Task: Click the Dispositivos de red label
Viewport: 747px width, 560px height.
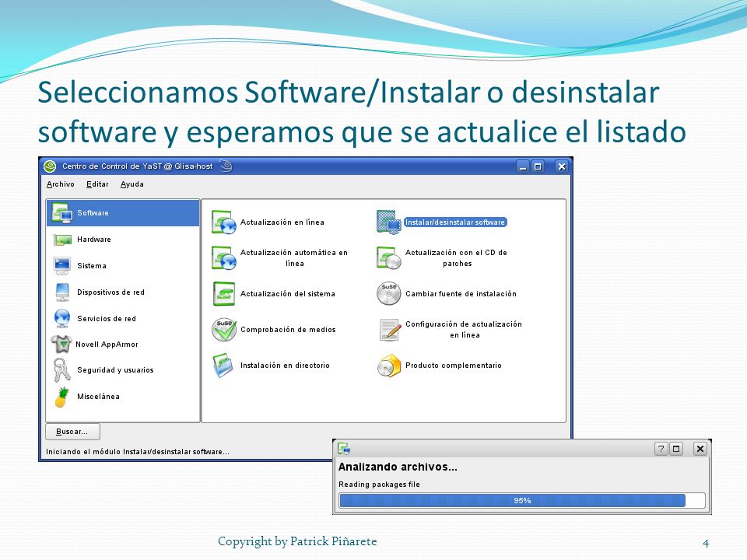Action: pyautogui.click(x=110, y=292)
